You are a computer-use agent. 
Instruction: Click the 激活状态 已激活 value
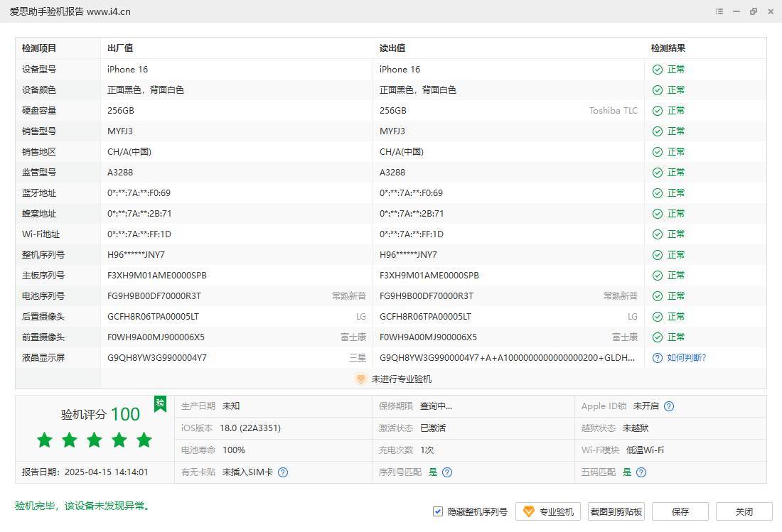pos(433,428)
